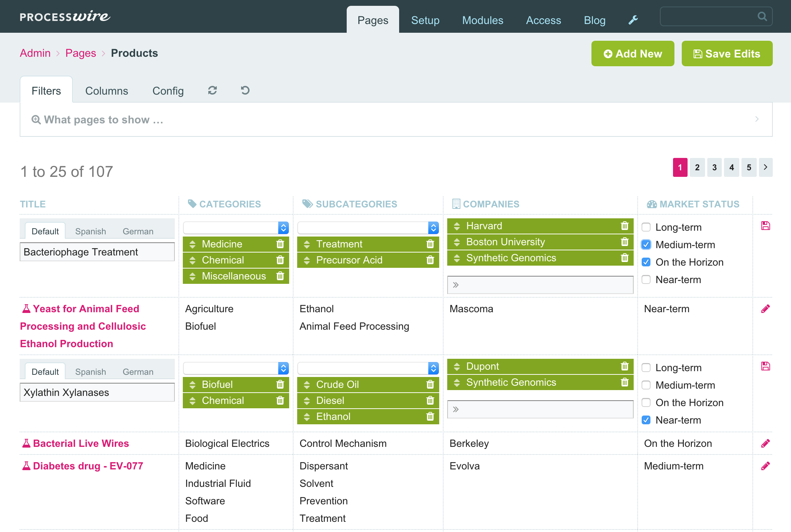Image resolution: width=791 pixels, height=532 pixels.
Task: Open categories dropdown for Bacteriophage Treatment
Action: pyautogui.click(x=236, y=228)
